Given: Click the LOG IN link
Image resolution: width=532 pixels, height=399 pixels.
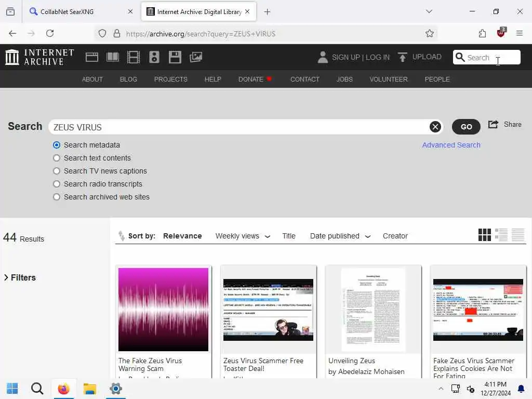Looking at the screenshot, I should (378, 57).
